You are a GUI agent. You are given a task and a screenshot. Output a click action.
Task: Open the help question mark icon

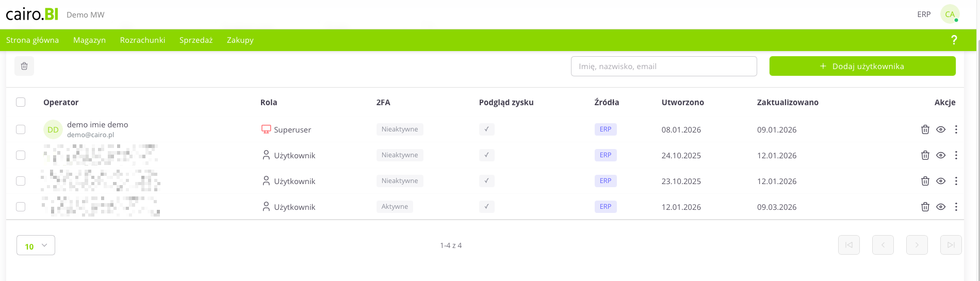pos(954,40)
